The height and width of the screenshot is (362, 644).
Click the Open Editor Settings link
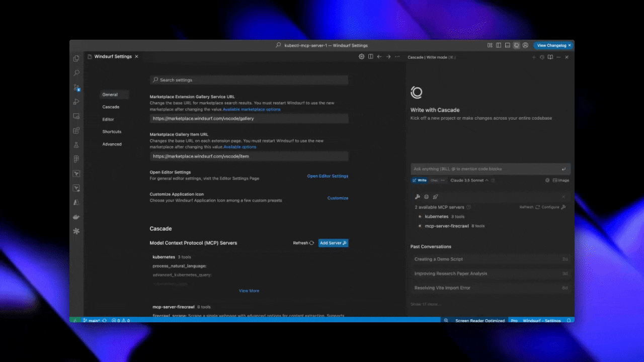(x=328, y=176)
